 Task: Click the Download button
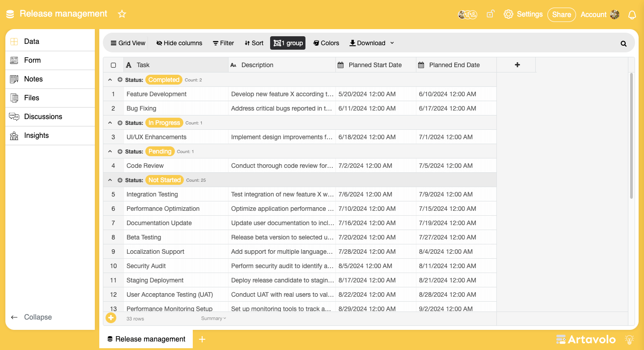click(367, 43)
